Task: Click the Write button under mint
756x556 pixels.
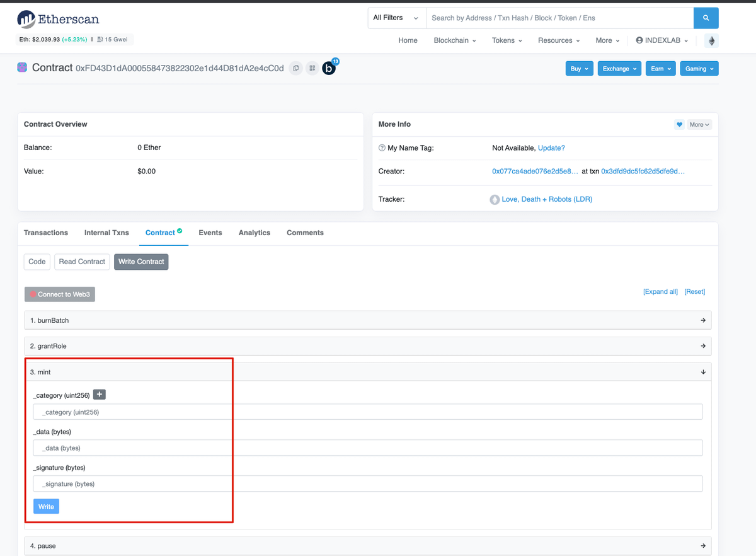Action: pyautogui.click(x=46, y=507)
